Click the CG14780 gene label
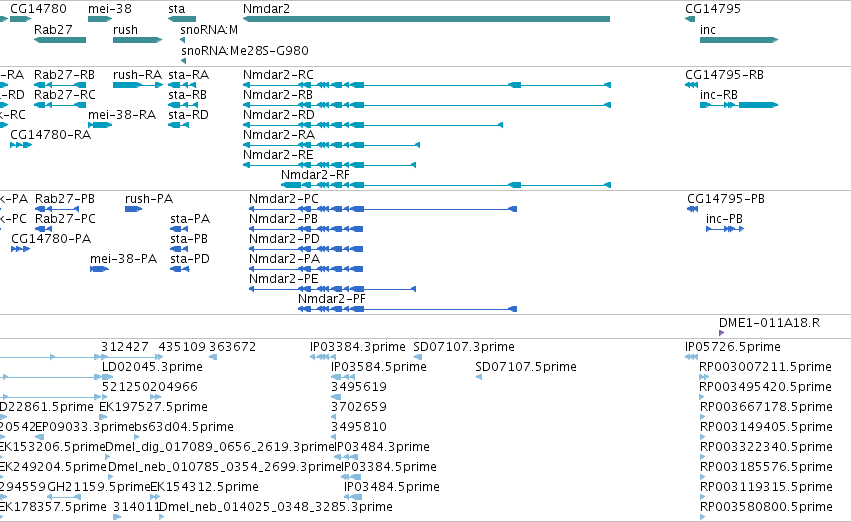Viewport: 851px width, 522px height. coord(38,9)
